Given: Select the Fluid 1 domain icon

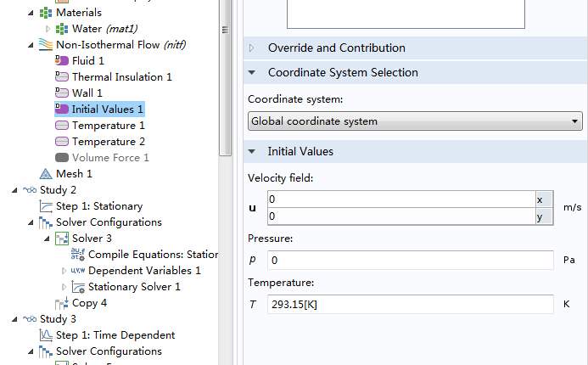Looking at the screenshot, I should pos(62,61).
